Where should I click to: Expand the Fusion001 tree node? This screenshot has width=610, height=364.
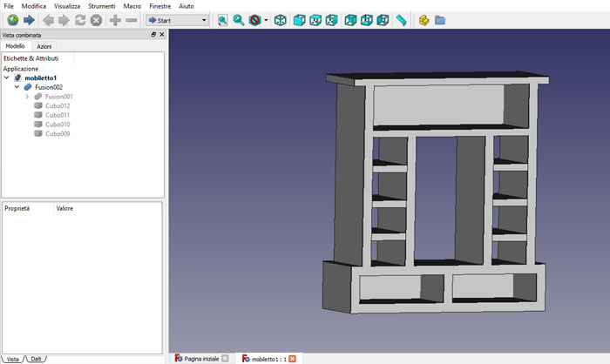[27, 97]
